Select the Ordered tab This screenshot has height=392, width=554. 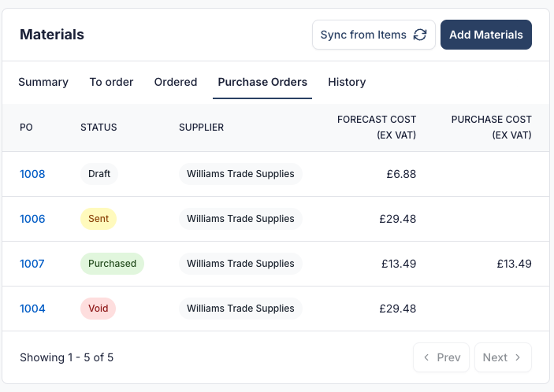(176, 82)
